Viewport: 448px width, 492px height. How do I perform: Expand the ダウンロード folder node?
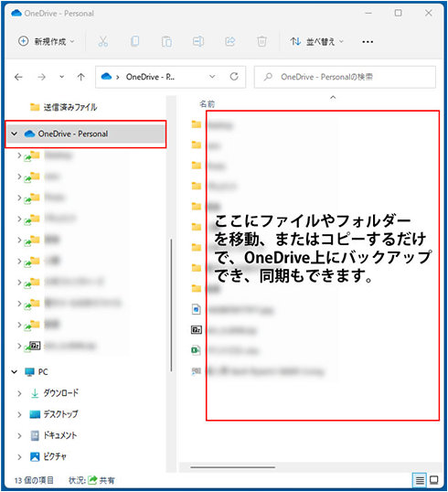tap(19, 393)
